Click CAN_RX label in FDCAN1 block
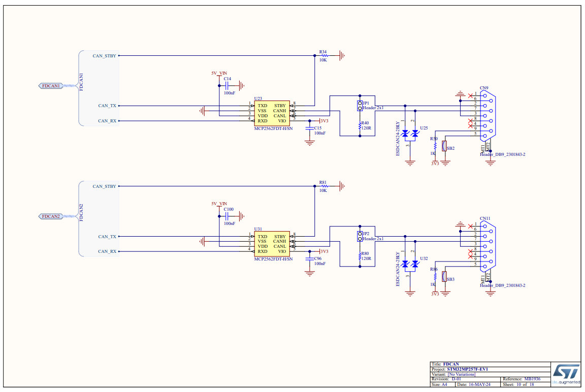The width and height of the screenshot is (585, 392). 107,121
